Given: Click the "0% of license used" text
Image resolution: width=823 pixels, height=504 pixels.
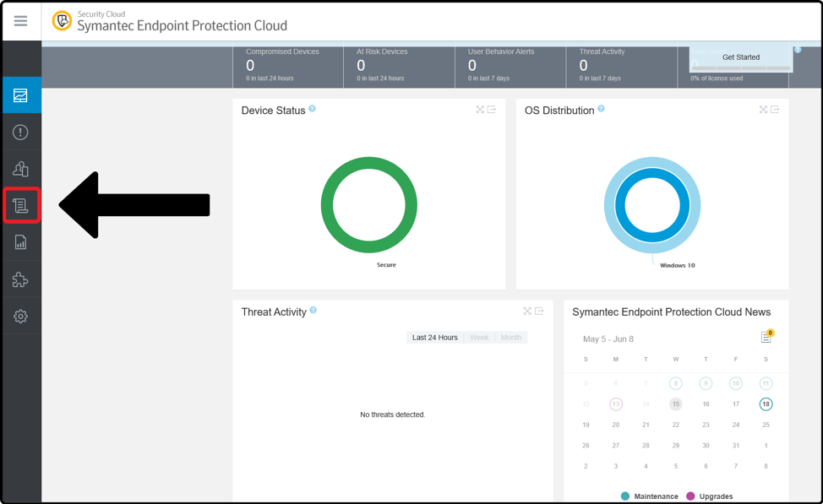Looking at the screenshot, I should coord(717,79).
